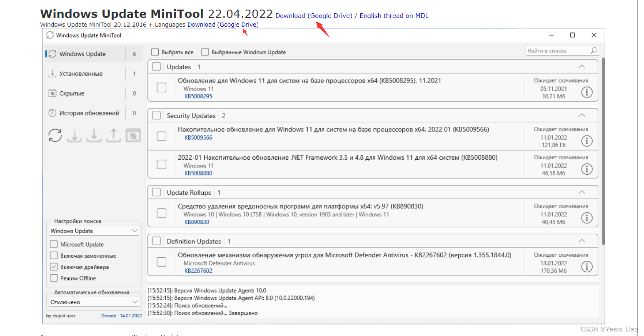Enable the Microsoft Update checkbox
This screenshot has width=644, height=336.
54,244
